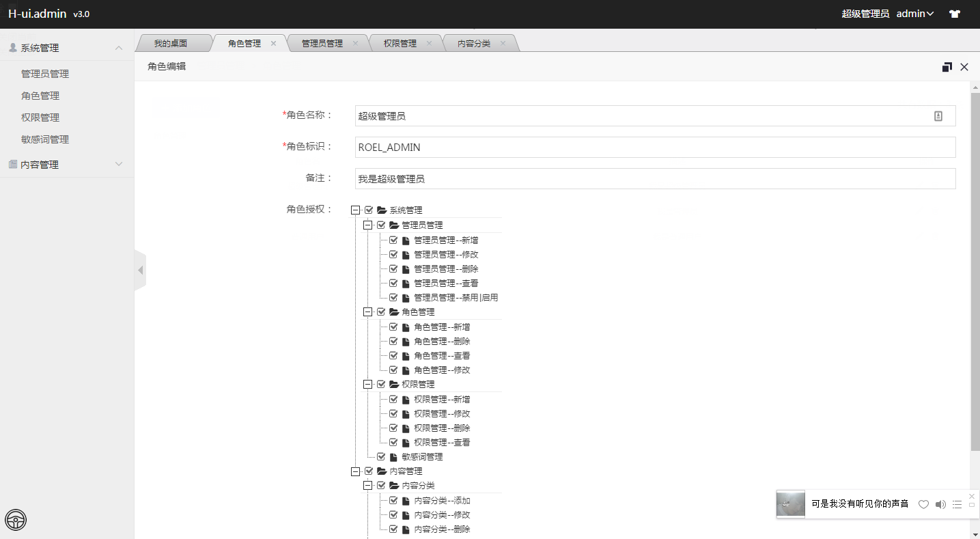The height and width of the screenshot is (539, 980).
Task: Click the H-ui.admin logo link
Action: [x=38, y=14]
